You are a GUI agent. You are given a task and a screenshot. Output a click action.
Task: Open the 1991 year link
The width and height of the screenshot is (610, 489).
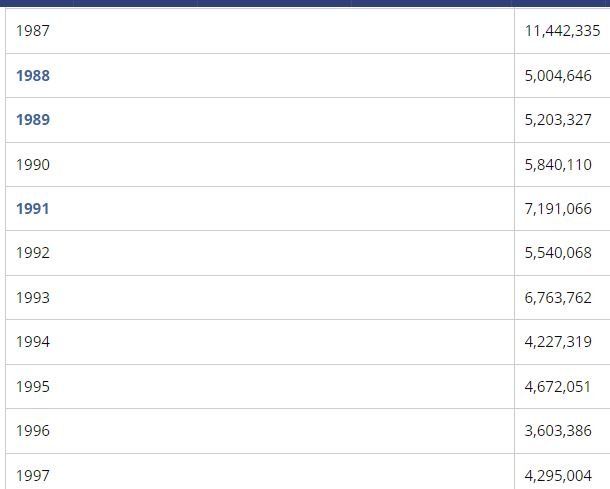pos(32,209)
